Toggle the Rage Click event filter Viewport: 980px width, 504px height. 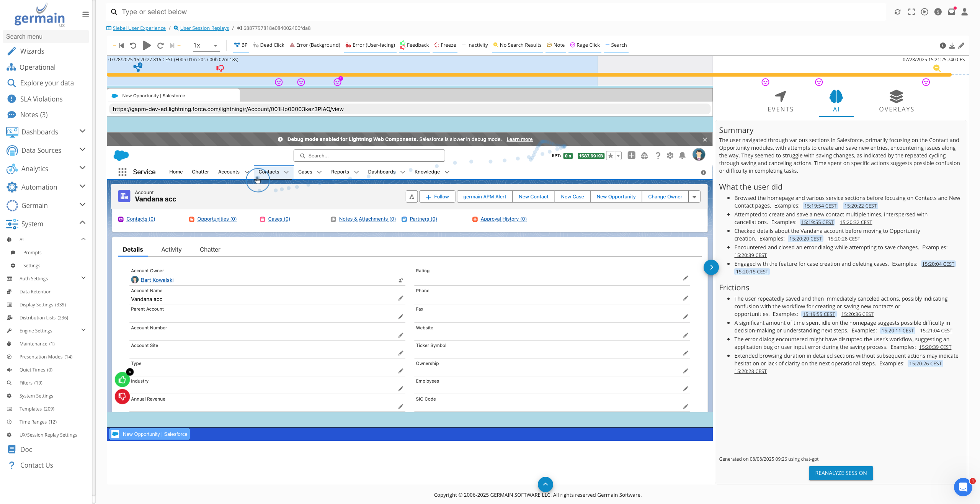tap(585, 45)
